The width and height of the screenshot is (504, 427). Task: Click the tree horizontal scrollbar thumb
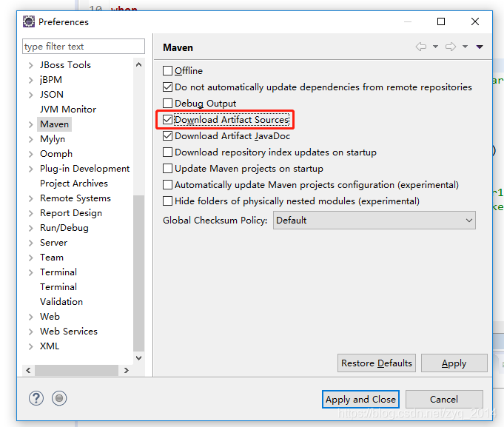[x=76, y=371]
